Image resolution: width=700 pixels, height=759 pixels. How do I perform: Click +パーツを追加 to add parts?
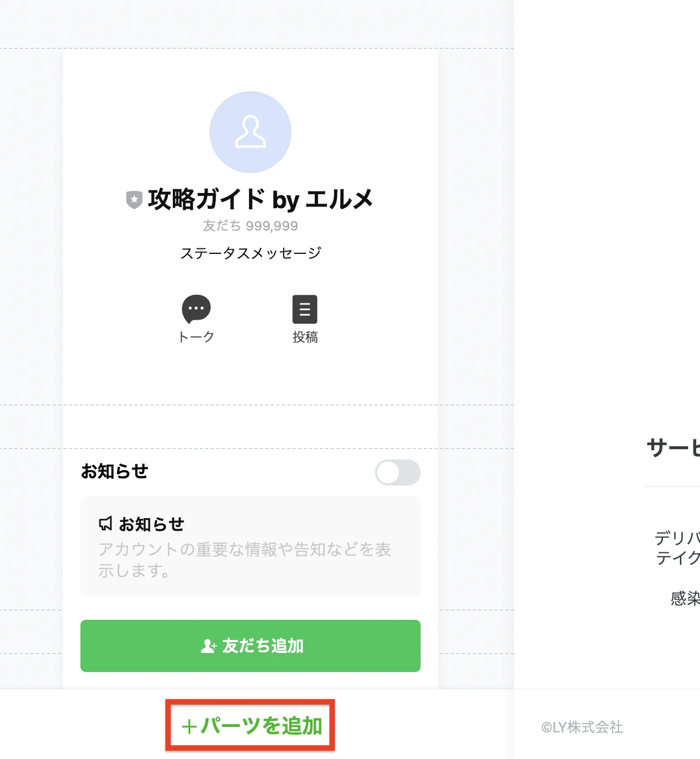tap(251, 726)
